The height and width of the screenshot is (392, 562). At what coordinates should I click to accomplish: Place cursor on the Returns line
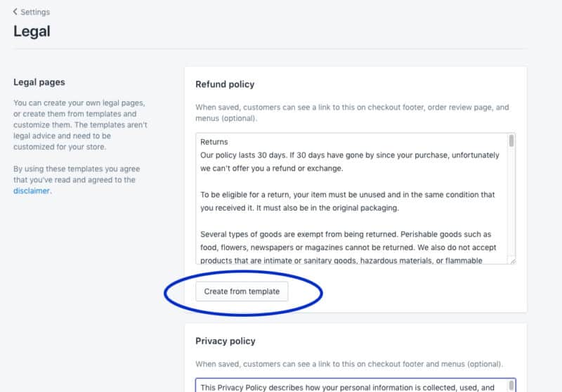click(x=214, y=142)
